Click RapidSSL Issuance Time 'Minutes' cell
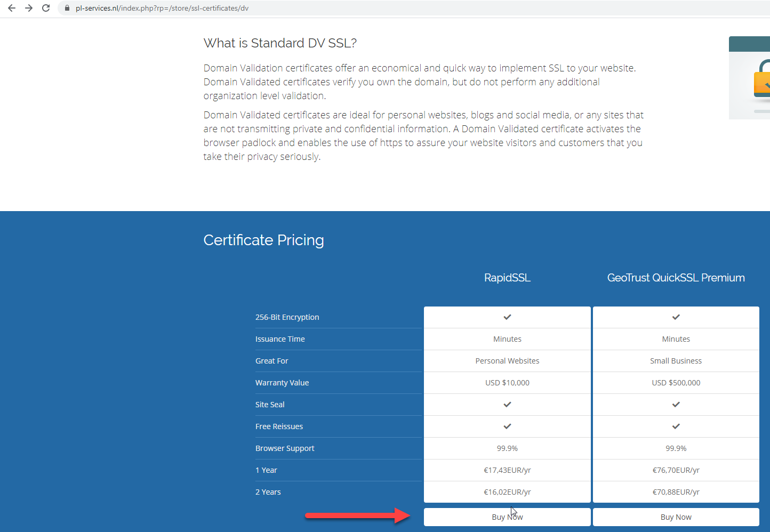Viewport: 770px width, 532px height. point(507,339)
